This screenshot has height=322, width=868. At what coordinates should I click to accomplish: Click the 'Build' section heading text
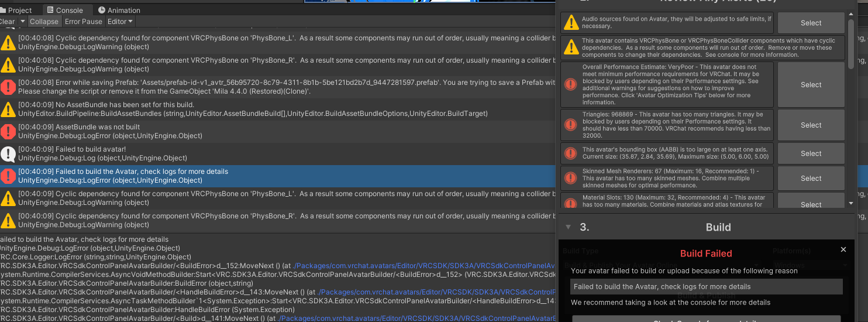pyautogui.click(x=718, y=227)
